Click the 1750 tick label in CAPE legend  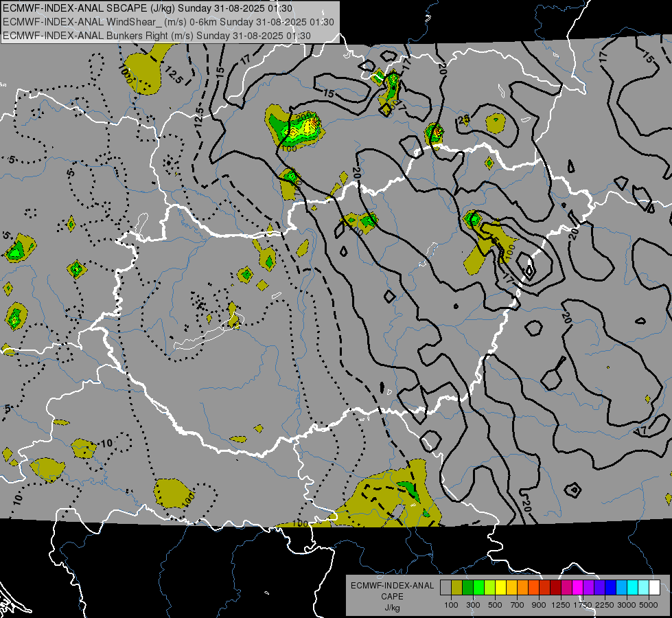click(583, 605)
